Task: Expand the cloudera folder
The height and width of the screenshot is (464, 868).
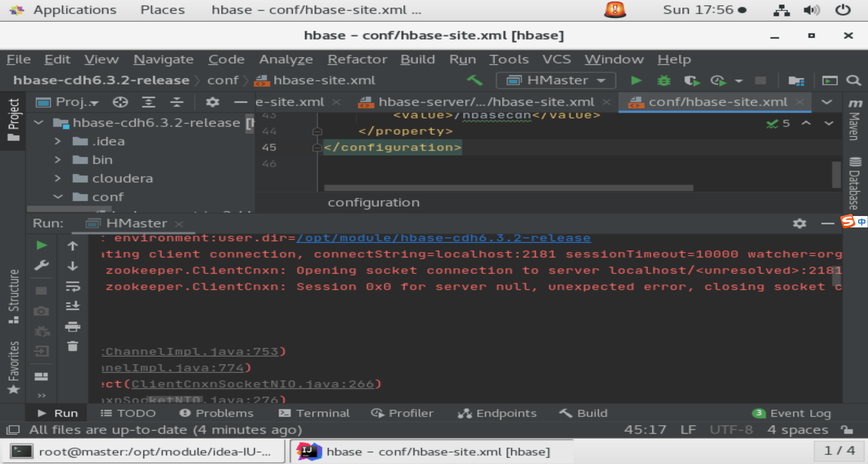Action: [58, 178]
